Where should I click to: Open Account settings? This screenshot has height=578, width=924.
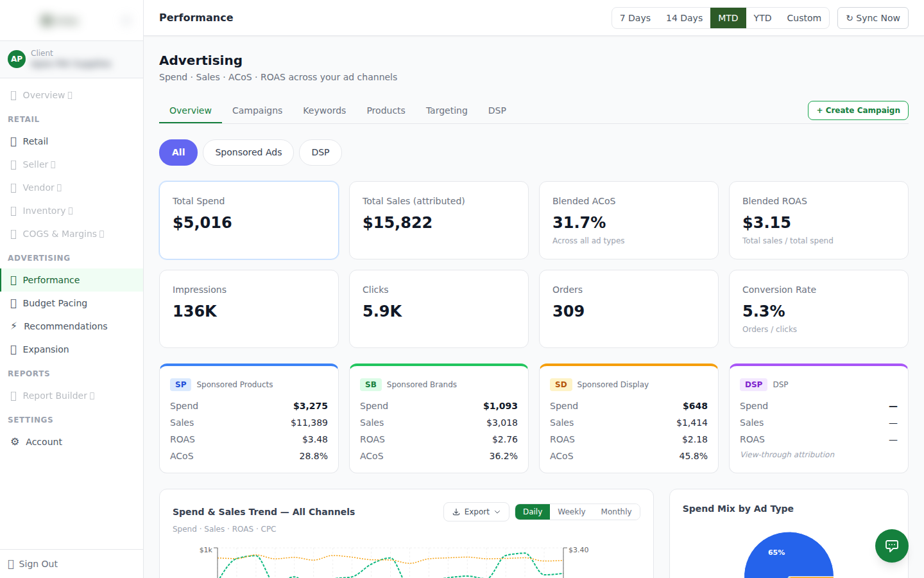click(x=71, y=442)
